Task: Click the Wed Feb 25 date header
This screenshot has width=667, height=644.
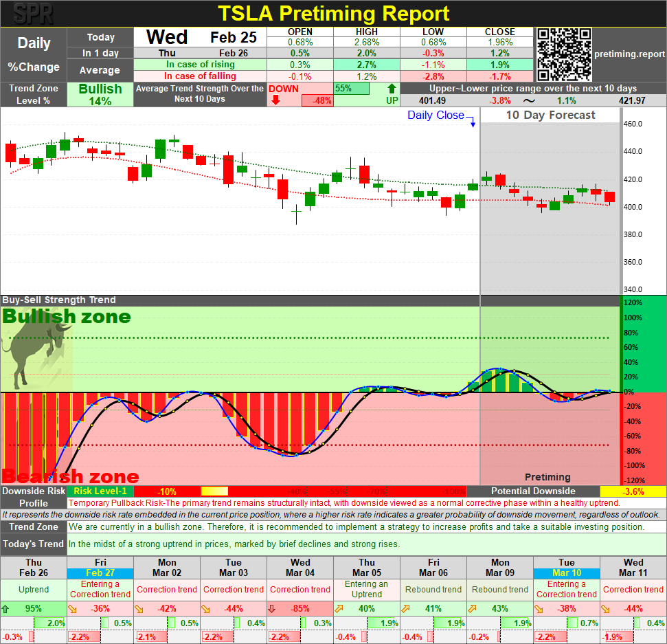Action: point(201,37)
